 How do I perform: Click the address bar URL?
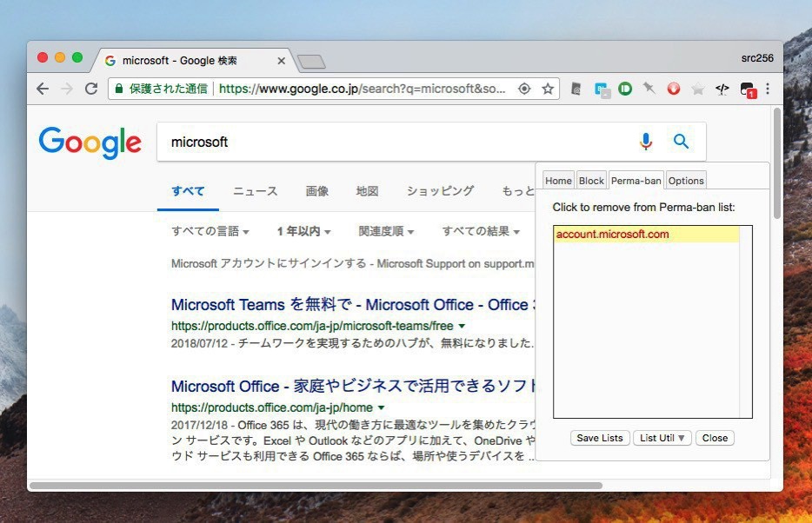point(362,89)
